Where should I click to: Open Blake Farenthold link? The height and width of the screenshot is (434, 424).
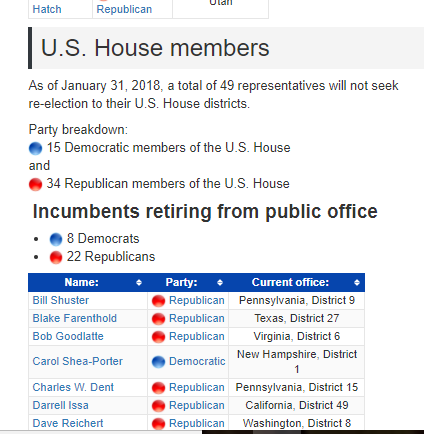tap(75, 318)
